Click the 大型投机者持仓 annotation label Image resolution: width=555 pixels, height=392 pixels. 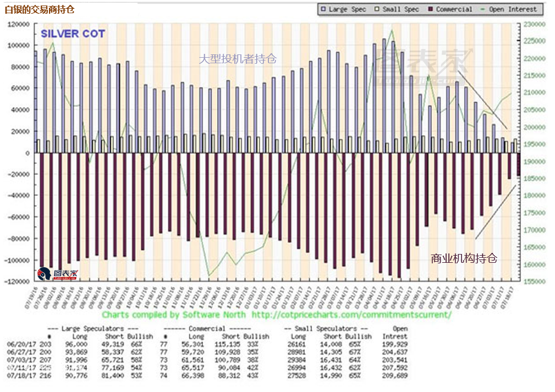(238, 59)
